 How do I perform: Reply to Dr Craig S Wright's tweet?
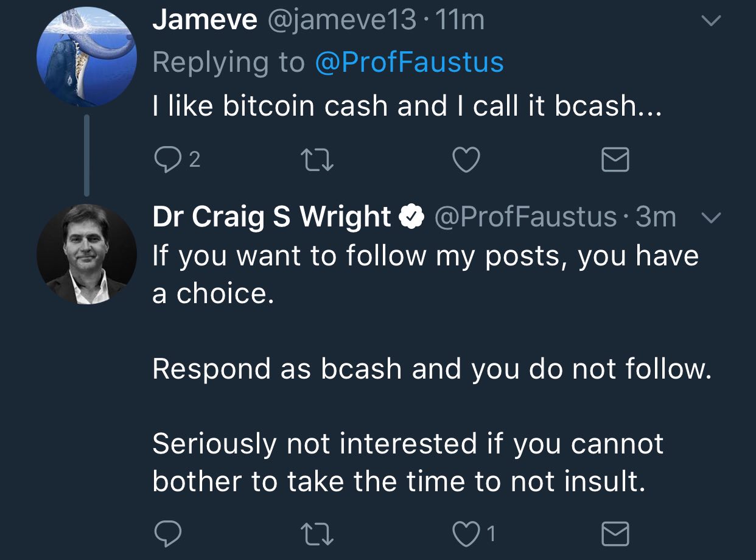[x=167, y=534]
